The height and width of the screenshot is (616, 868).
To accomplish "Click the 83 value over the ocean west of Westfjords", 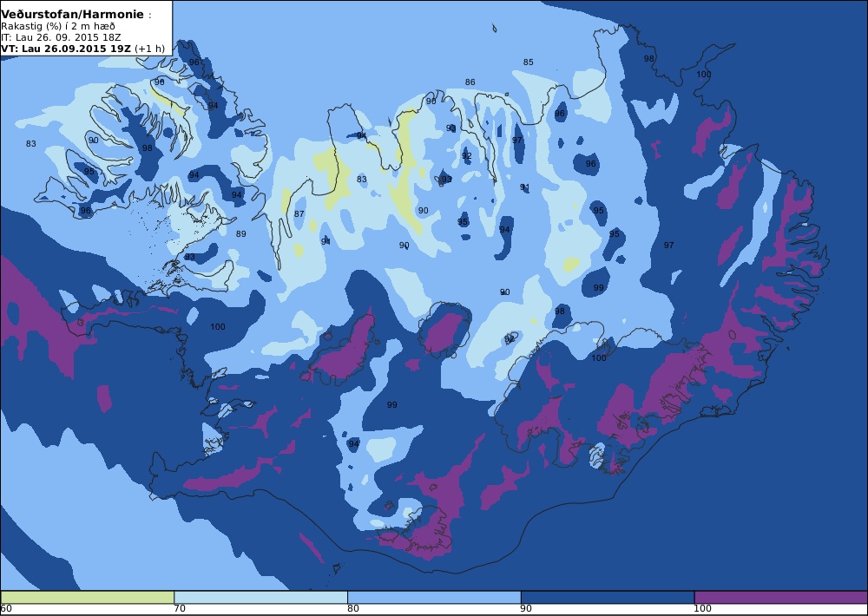I will point(31,144).
